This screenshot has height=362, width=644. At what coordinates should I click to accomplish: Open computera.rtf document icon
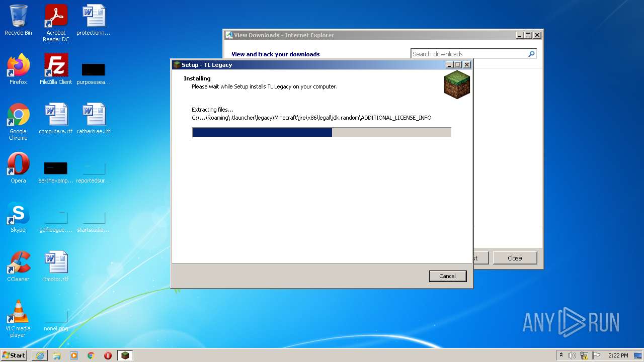point(56,119)
